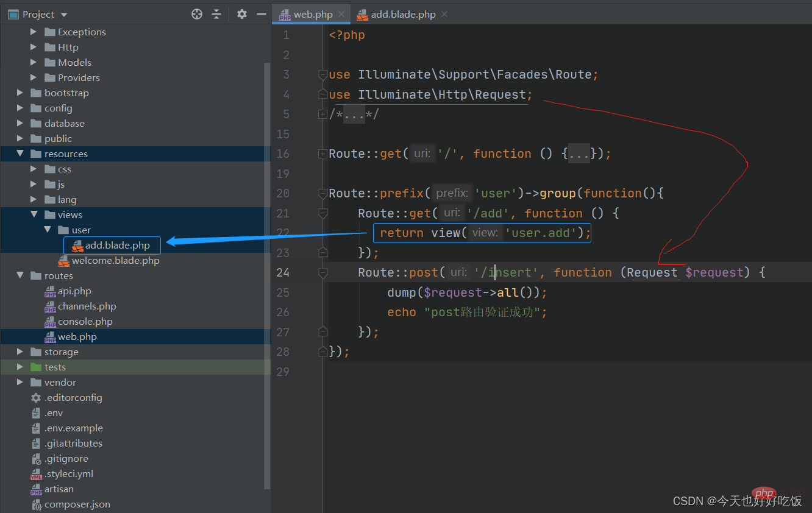Collapse the routes folder
The height and width of the screenshot is (513, 812).
pyautogui.click(x=20, y=275)
